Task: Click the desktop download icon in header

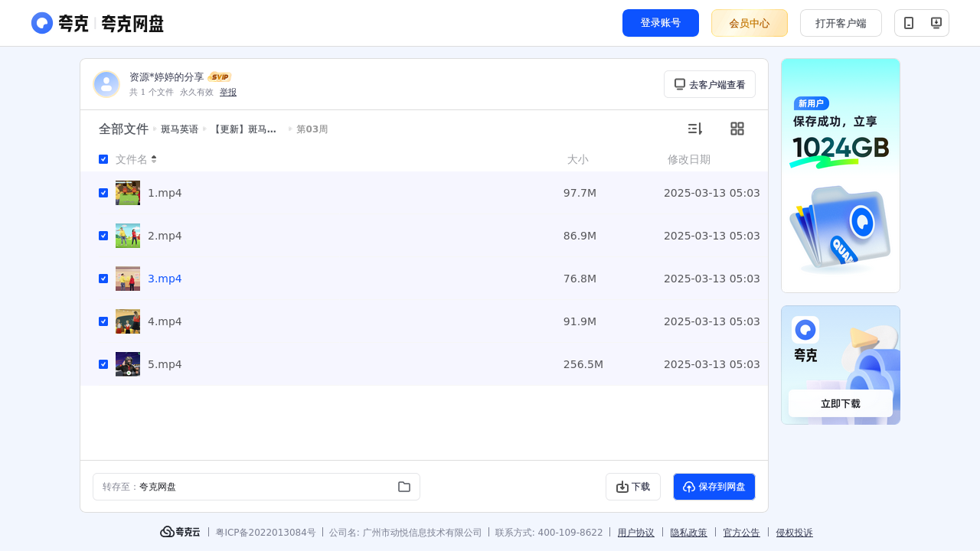Action: pyautogui.click(x=936, y=23)
